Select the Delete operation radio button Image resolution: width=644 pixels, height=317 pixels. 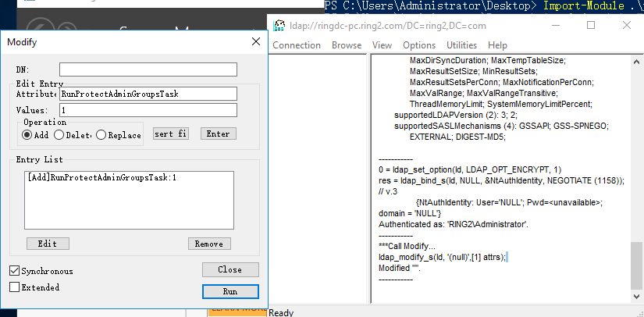click(x=59, y=135)
